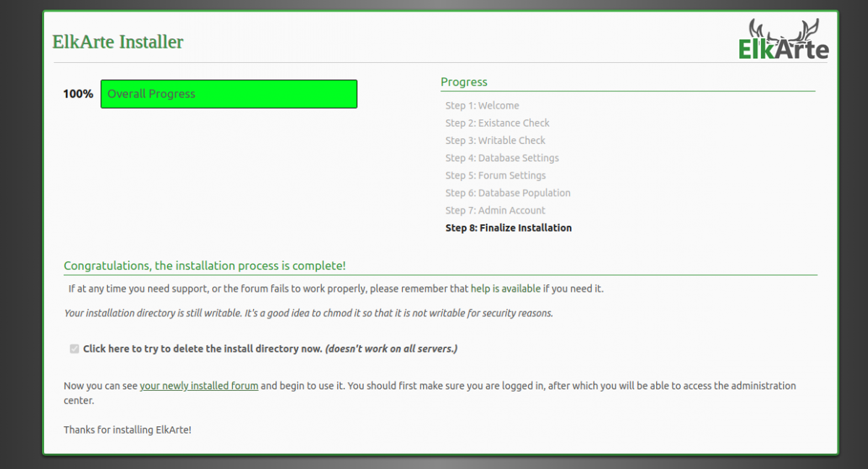Click the 'Congratulations, the installation process is complete!' heading

click(x=205, y=266)
